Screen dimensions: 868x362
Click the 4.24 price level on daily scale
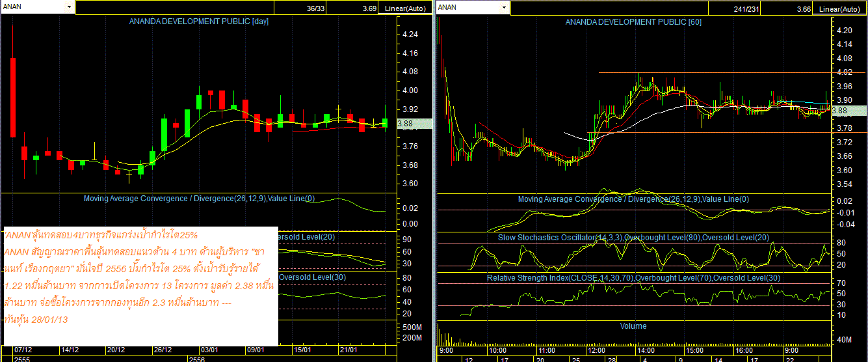410,35
